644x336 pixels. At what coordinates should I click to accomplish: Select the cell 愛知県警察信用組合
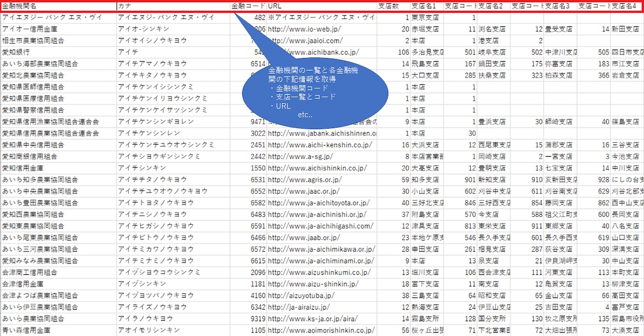click(58, 110)
